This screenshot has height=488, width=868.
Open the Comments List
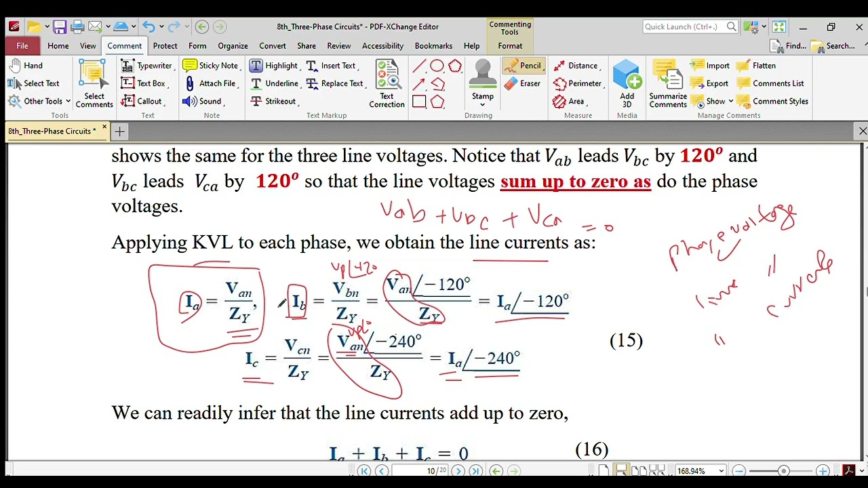click(x=770, y=83)
